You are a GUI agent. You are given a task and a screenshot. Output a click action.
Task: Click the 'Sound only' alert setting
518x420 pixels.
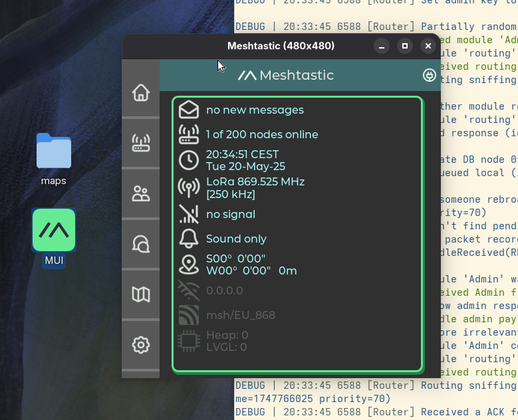(236, 239)
